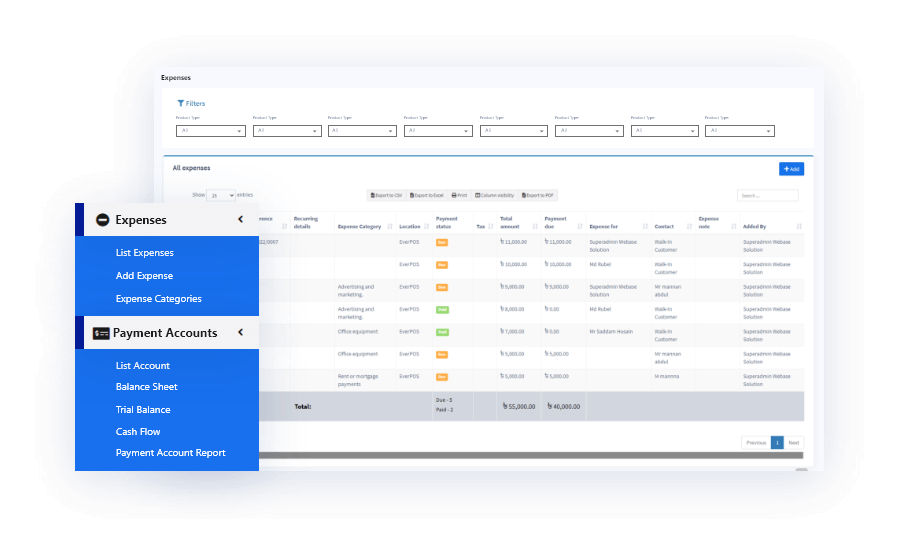This screenshot has width=899, height=554.
Task: Click the Next pagination button
Action: 793,442
